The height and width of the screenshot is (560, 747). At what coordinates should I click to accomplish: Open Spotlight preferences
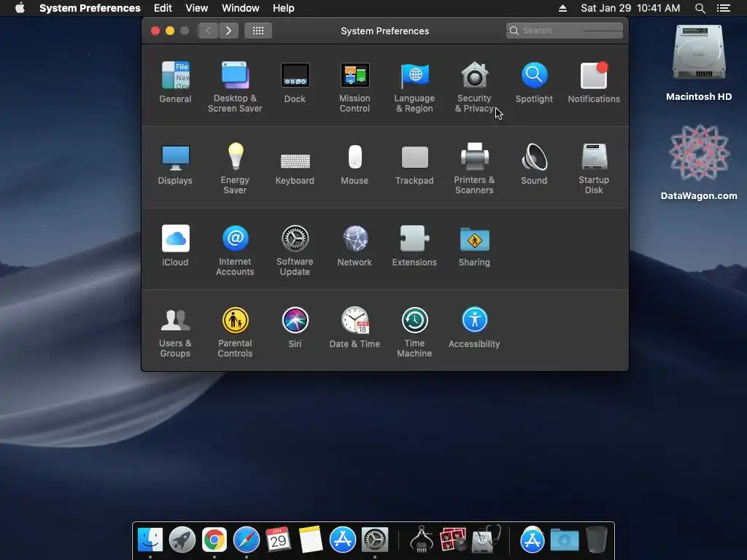click(x=534, y=82)
